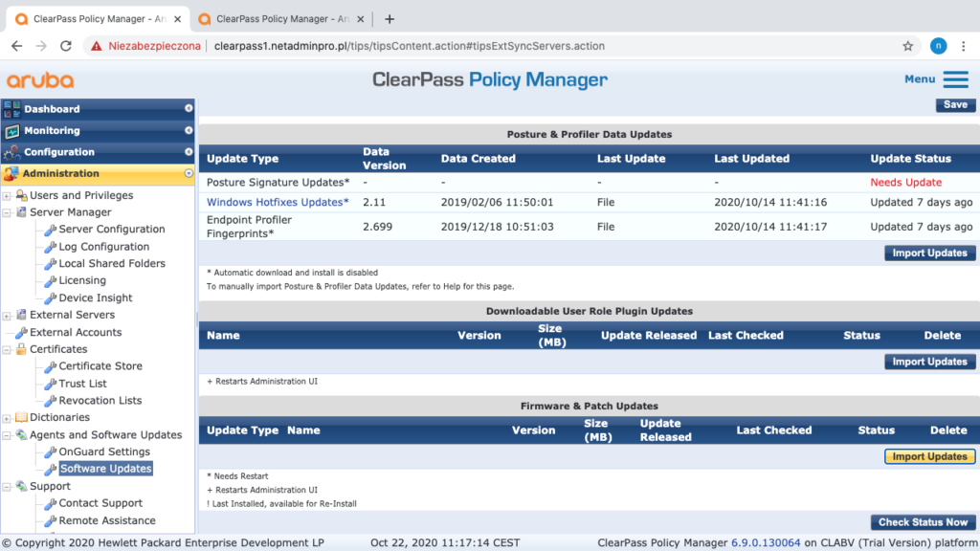Image resolution: width=980 pixels, height=551 pixels.
Task: Click the Dashboard panel icon
Action: [x=11, y=109]
